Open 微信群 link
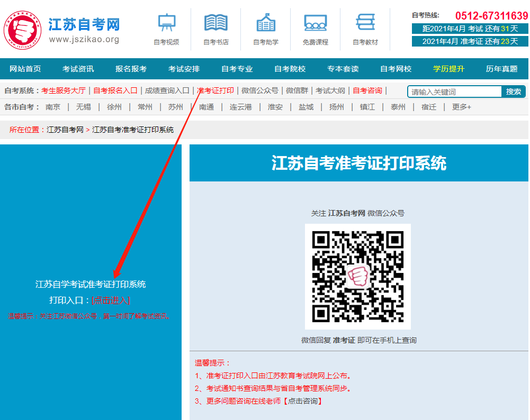Viewport: 530px width, 420px height. 297,91
